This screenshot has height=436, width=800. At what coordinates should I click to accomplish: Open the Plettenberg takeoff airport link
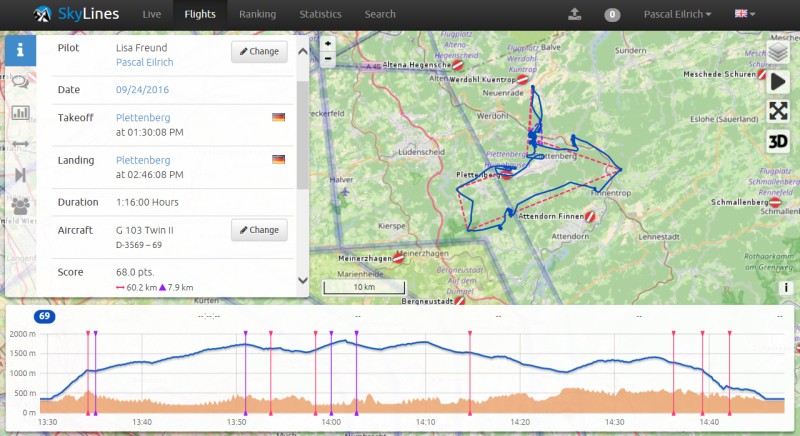click(142, 117)
